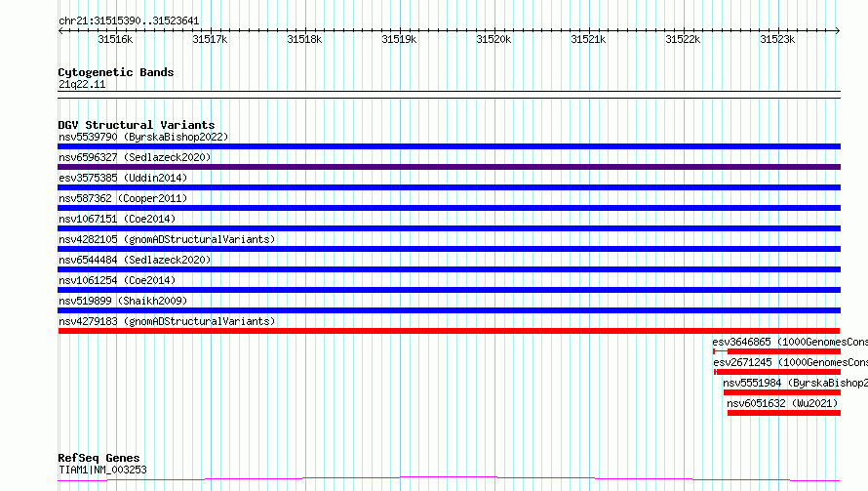Click the 31517k ruler tick label
Viewport: 868px width, 491px height.
pyautogui.click(x=210, y=39)
